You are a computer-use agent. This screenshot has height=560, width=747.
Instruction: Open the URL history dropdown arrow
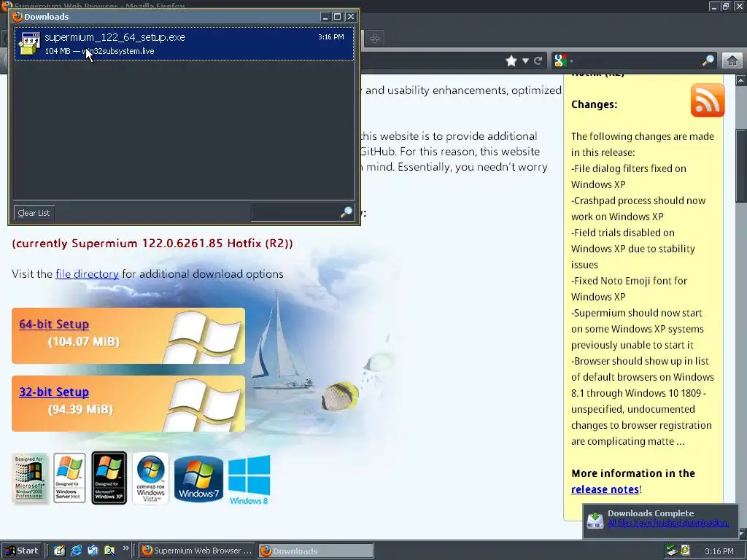pos(525,61)
